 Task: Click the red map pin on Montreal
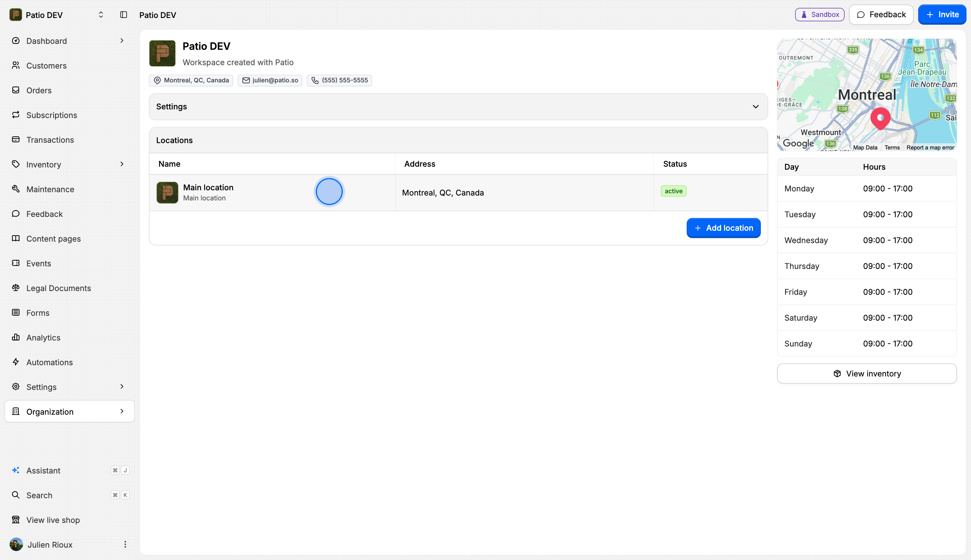point(880,118)
